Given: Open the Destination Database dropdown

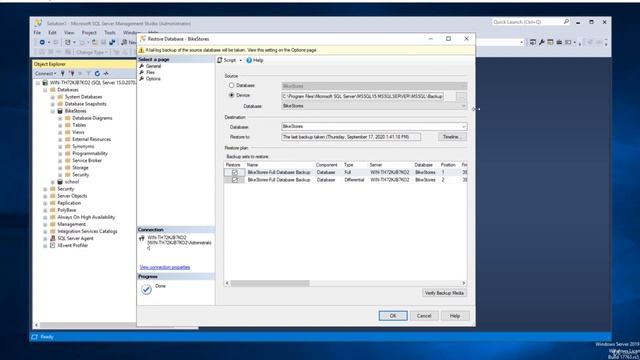Looking at the screenshot, I should (x=463, y=127).
